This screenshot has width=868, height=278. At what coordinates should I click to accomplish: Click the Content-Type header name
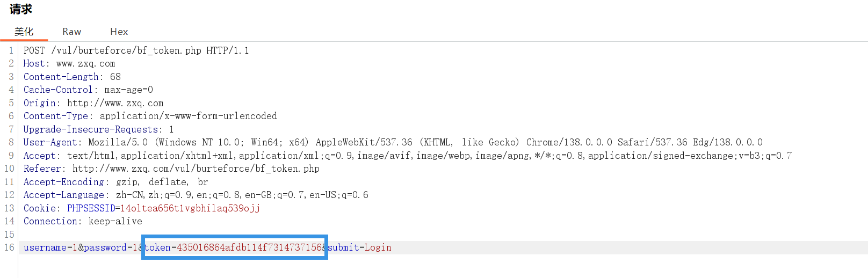(x=56, y=116)
